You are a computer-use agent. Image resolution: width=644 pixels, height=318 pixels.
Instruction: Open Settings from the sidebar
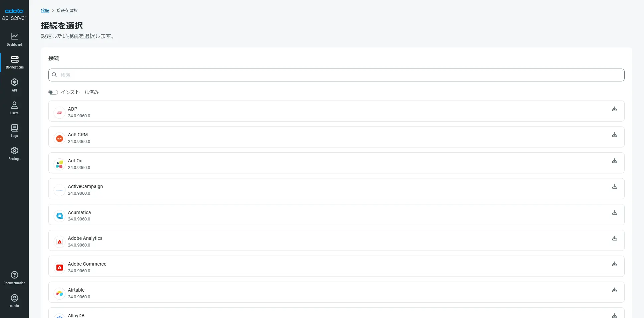[14, 154]
